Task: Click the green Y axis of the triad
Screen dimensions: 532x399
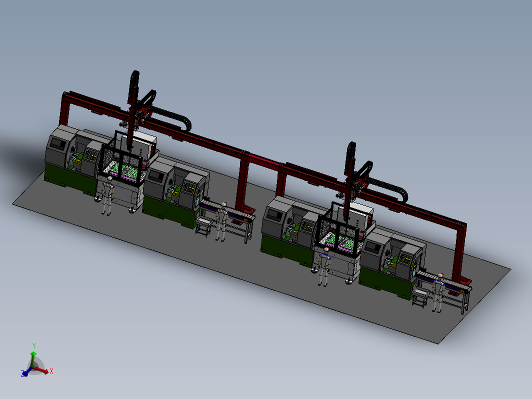Action: [33, 356]
